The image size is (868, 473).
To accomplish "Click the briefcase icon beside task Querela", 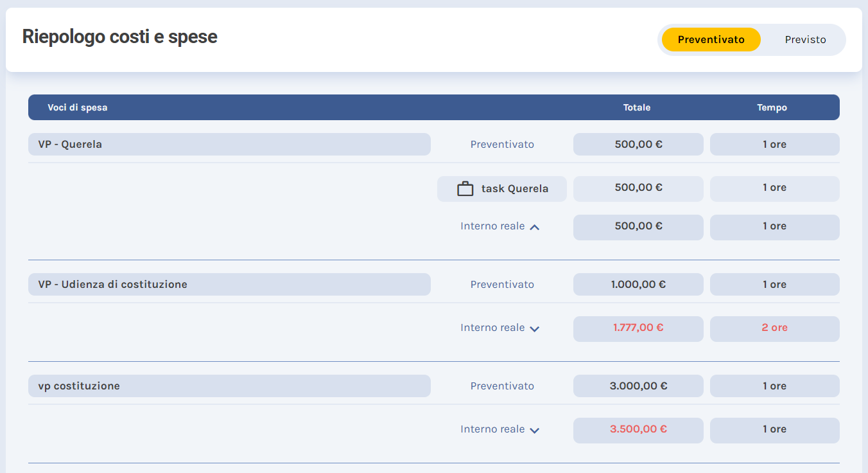I will 465,189.
